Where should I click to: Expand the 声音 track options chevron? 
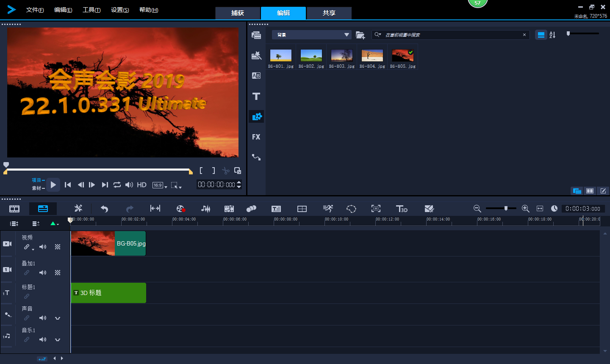point(58,318)
